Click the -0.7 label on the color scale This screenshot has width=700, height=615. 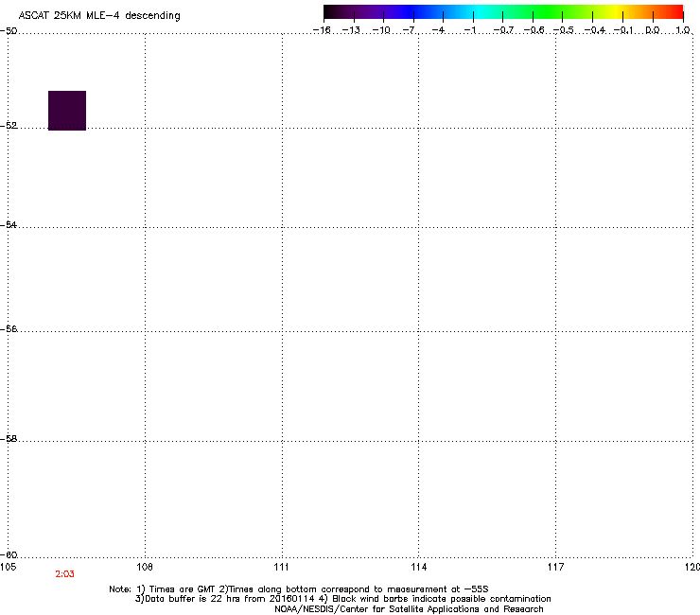(503, 30)
